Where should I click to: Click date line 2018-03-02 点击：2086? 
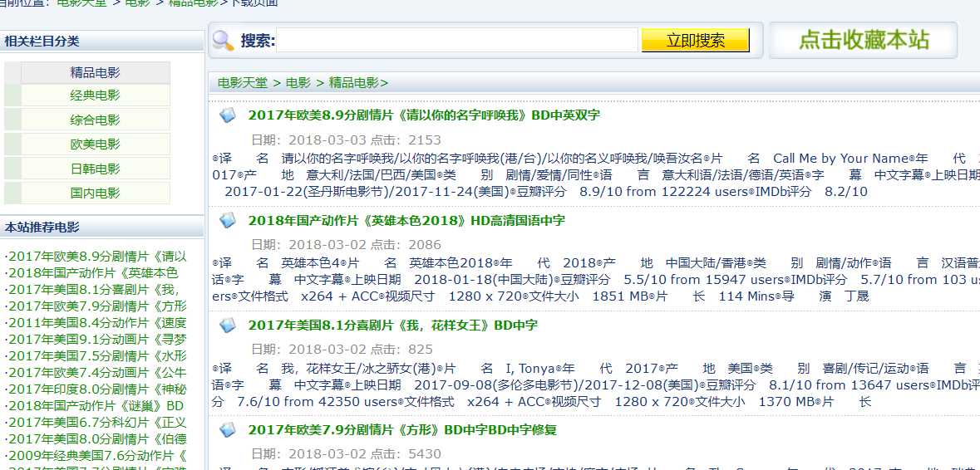(x=346, y=245)
